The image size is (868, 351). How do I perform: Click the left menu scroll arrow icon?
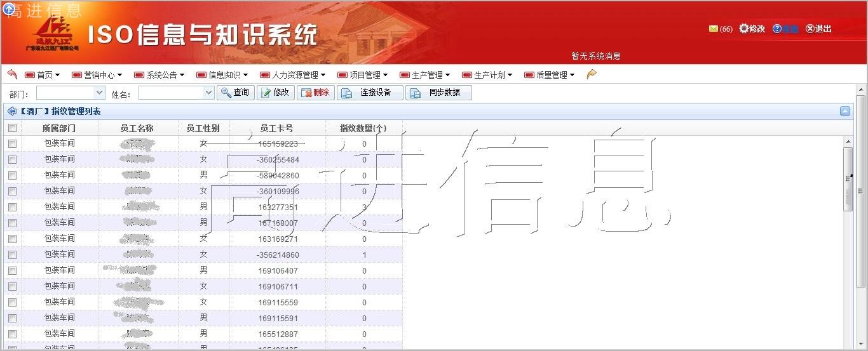[x=12, y=74]
